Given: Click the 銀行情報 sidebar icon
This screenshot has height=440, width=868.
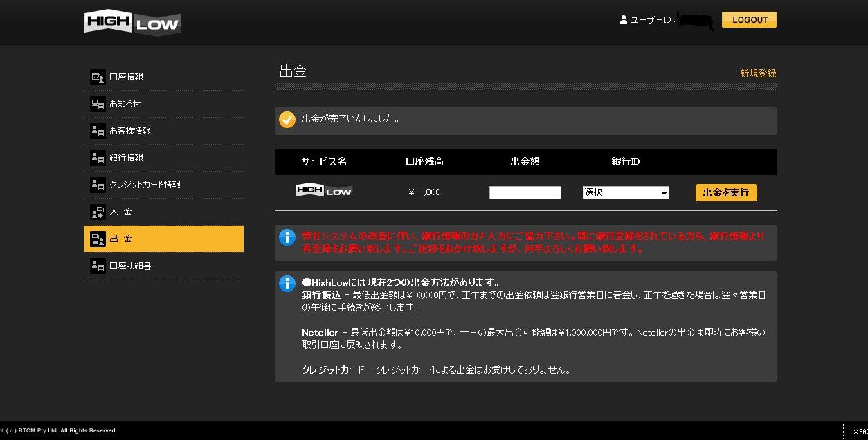Looking at the screenshot, I should pos(98,158).
